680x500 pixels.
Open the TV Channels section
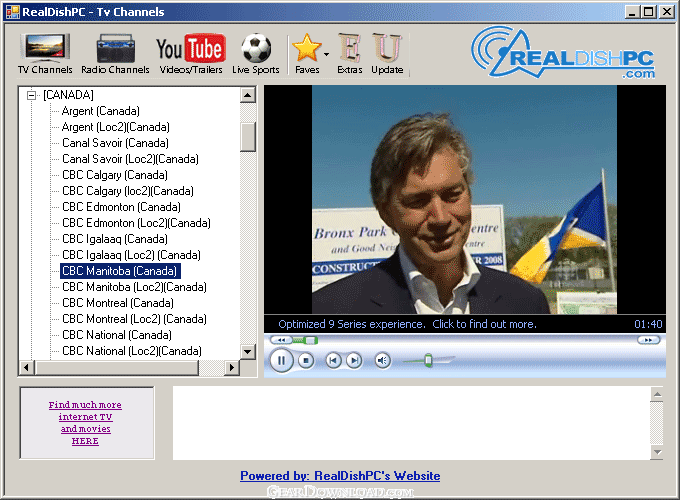(45, 54)
